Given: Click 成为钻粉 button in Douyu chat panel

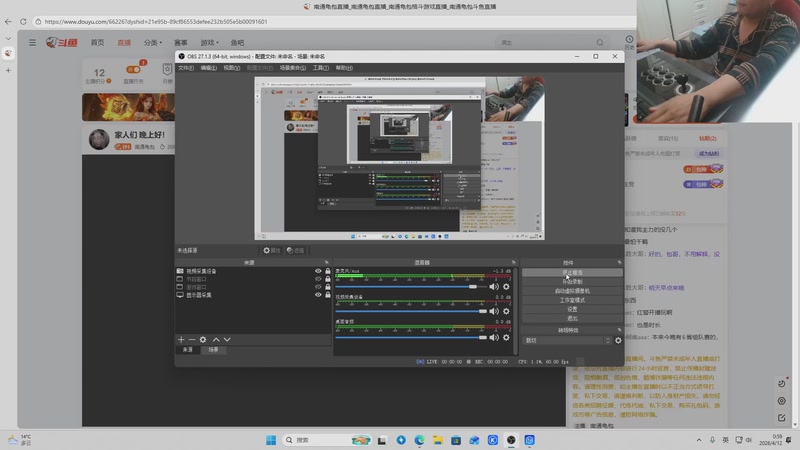Looking at the screenshot, I should (x=709, y=154).
